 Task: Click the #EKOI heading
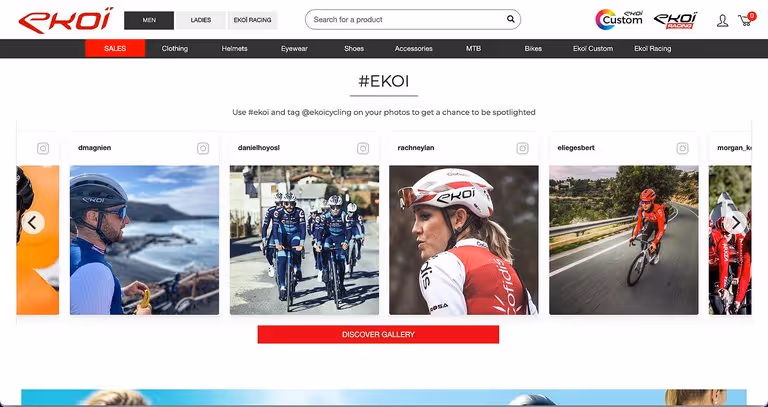point(384,81)
